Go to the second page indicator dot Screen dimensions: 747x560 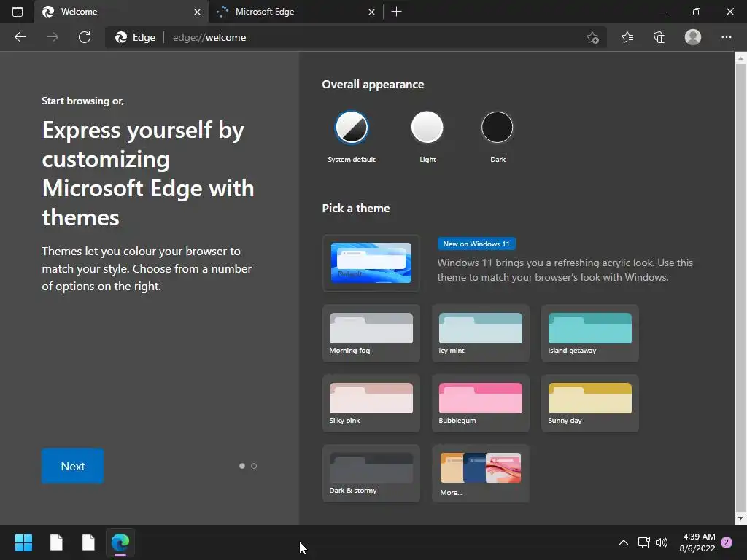[x=254, y=466]
